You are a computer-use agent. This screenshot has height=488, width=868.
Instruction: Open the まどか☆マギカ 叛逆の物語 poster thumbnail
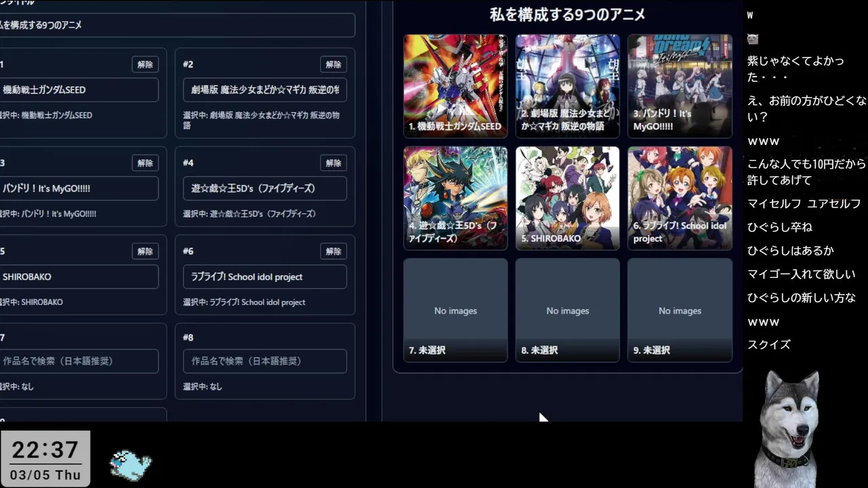(568, 86)
